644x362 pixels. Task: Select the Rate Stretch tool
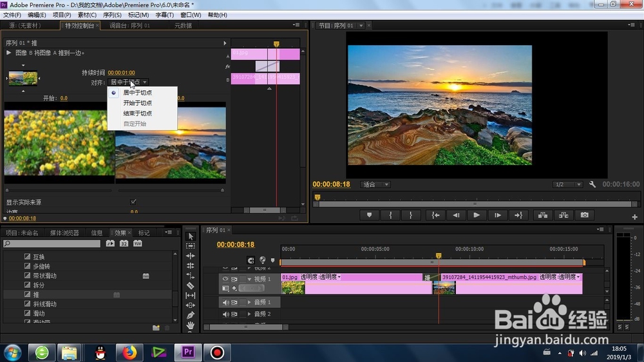pos(191,275)
